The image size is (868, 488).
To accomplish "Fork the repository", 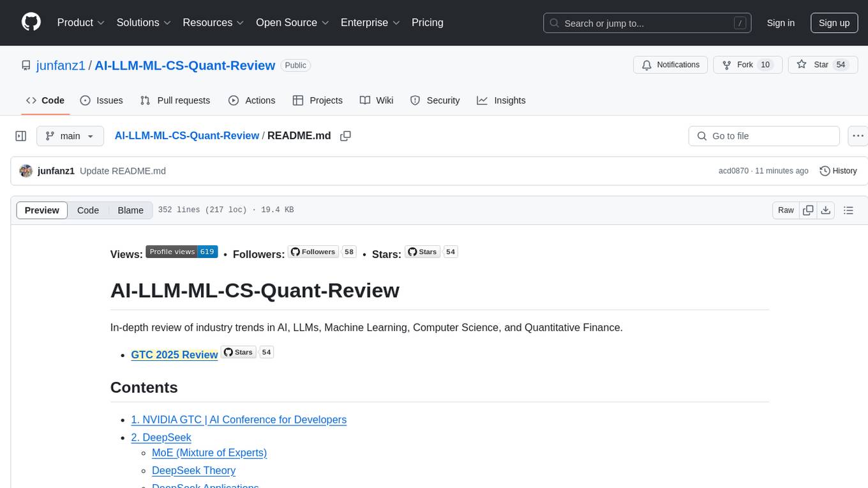I will pyautogui.click(x=748, y=65).
